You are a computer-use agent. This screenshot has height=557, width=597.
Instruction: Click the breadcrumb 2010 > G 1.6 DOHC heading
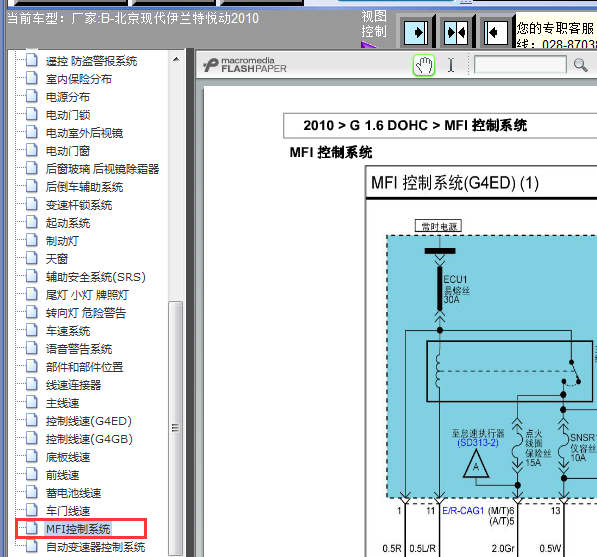415,125
